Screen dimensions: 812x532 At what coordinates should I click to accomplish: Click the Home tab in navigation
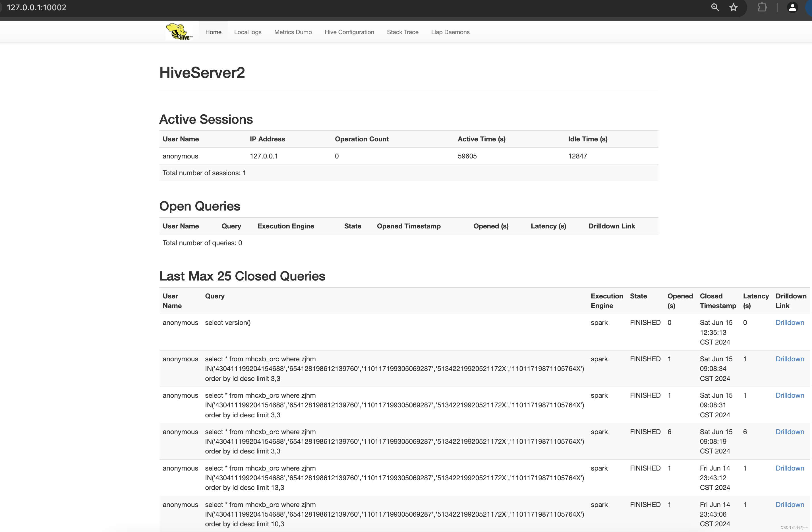213,32
